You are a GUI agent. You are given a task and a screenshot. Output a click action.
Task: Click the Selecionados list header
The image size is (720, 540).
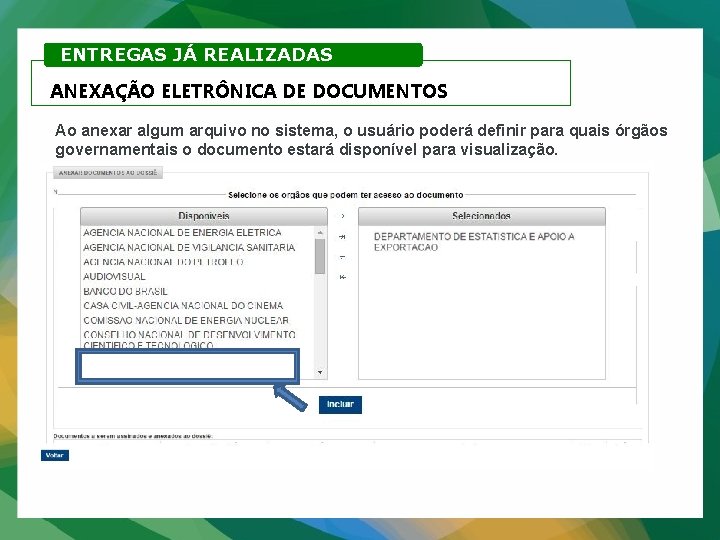[x=482, y=216]
